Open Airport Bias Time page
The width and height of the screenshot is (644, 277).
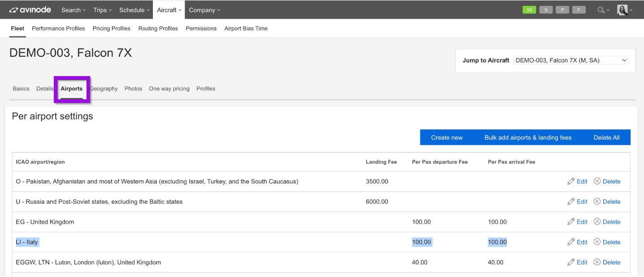pyautogui.click(x=246, y=28)
